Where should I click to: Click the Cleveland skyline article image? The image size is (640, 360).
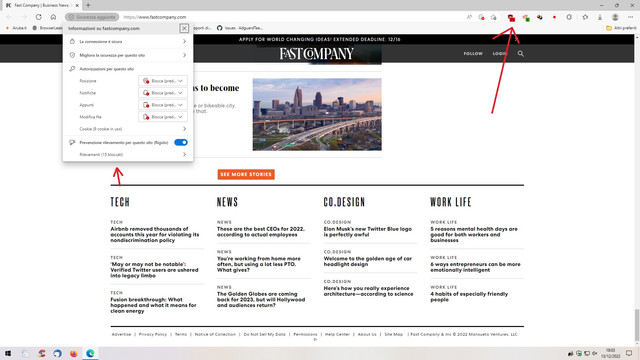point(317,115)
